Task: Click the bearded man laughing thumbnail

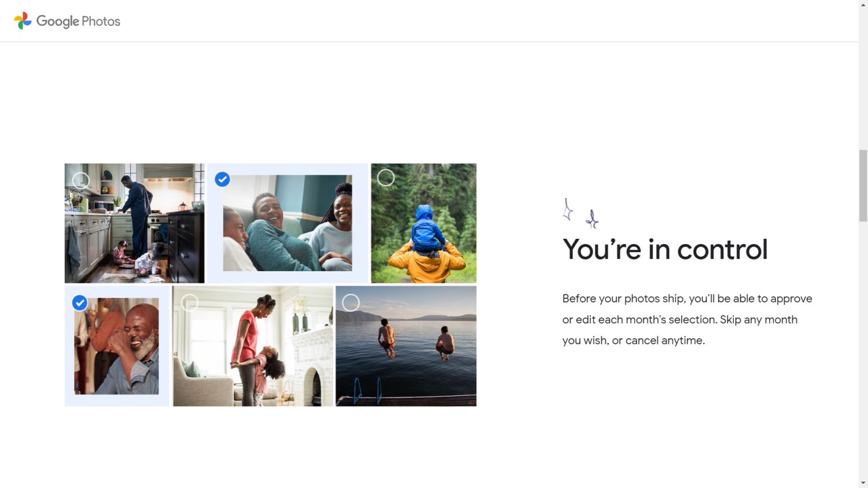Action: 116,346
